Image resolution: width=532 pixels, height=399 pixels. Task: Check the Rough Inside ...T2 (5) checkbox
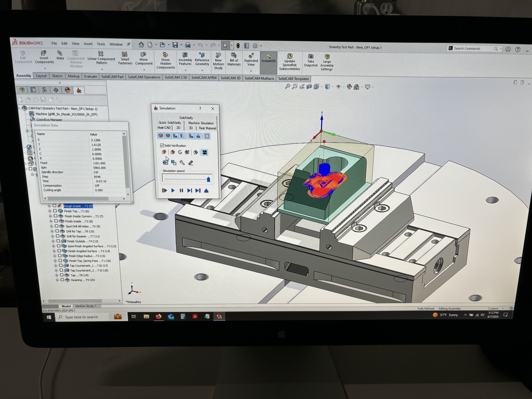[x=54, y=206]
